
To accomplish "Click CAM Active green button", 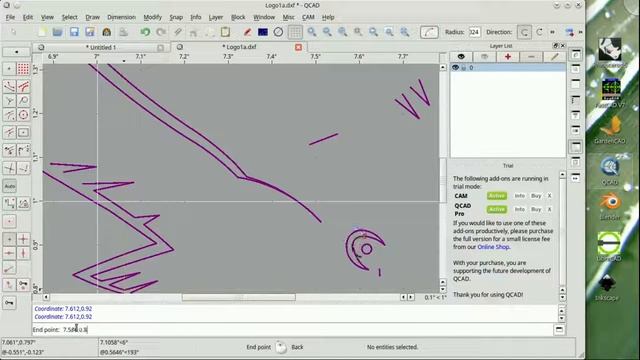I will tap(497, 196).
